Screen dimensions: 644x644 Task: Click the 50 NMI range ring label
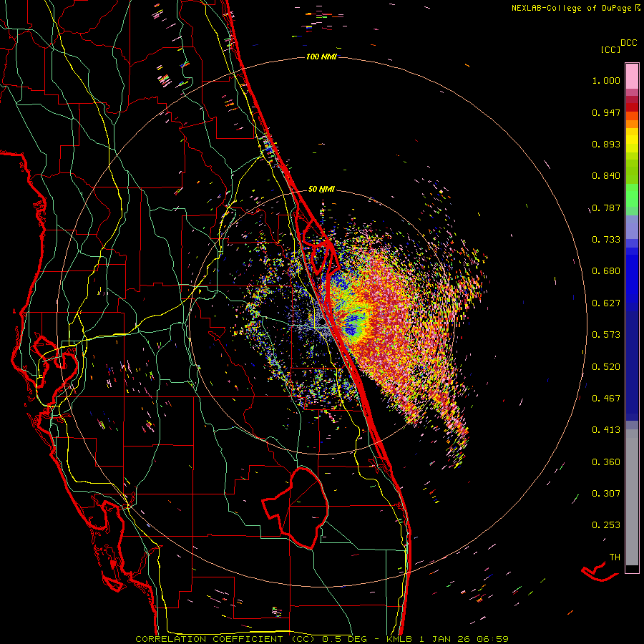pos(321,189)
